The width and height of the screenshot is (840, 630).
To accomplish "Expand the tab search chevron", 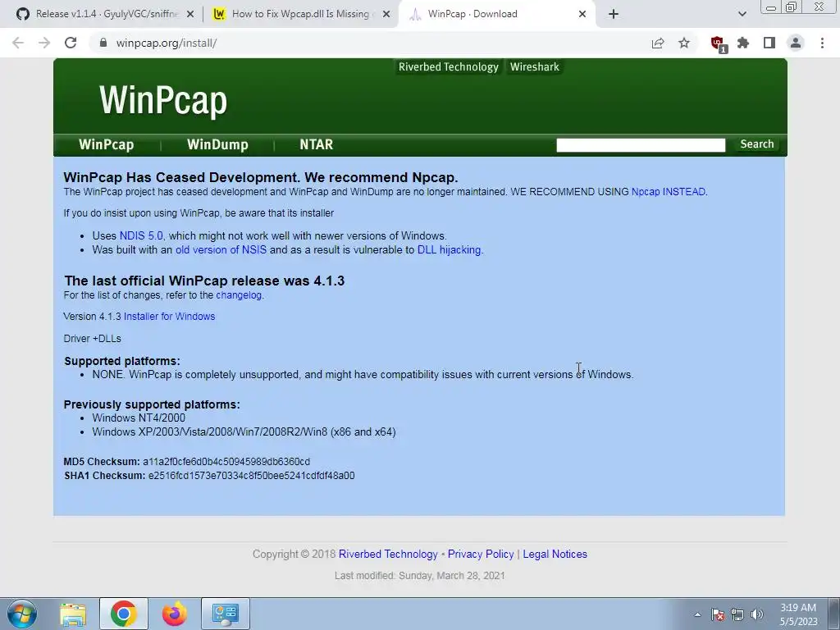I will click(x=742, y=14).
